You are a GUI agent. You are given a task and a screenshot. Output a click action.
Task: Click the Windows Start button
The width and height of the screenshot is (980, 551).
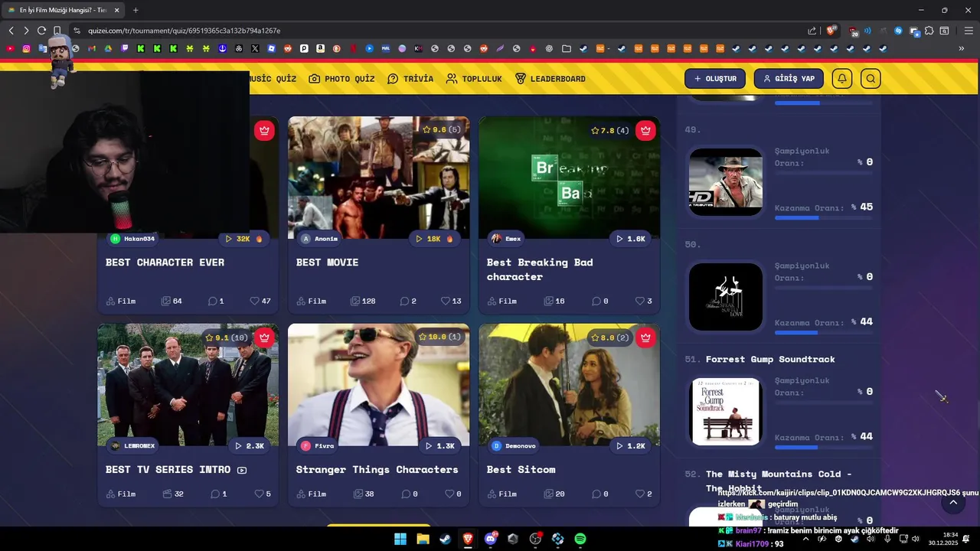pyautogui.click(x=400, y=539)
